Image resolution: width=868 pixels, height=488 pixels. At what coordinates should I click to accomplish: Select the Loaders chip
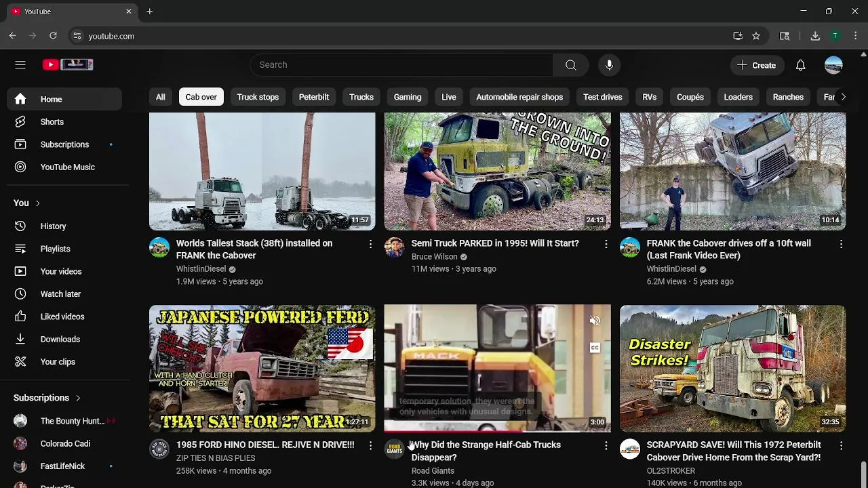[x=738, y=97]
